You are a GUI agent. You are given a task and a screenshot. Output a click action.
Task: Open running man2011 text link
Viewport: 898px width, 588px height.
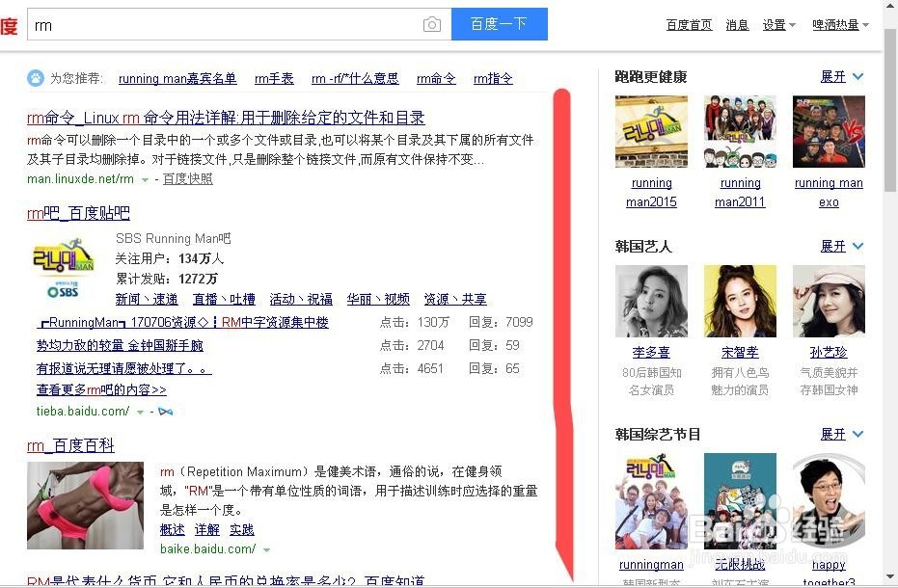pos(740,193)
